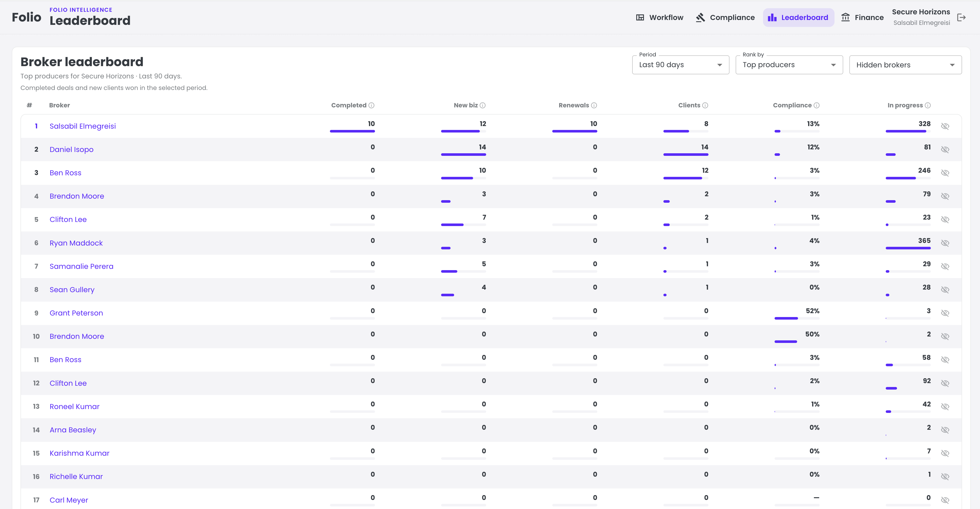Screen dimensions: 980x509
Task: Open the Karishma Kumar broker link
Action: pos(79,453)
